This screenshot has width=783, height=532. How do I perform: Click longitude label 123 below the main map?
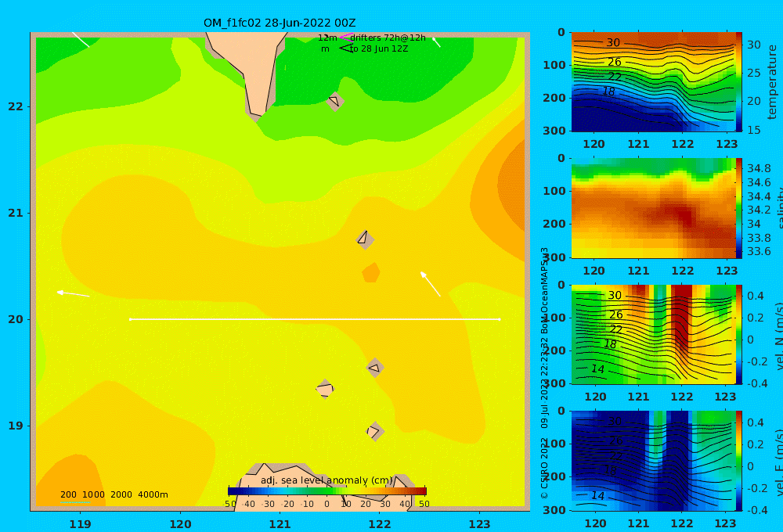pos(480,524)
